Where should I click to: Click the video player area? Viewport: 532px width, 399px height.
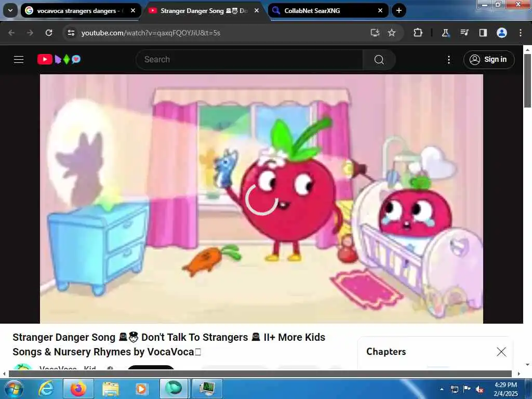(261, 198)
